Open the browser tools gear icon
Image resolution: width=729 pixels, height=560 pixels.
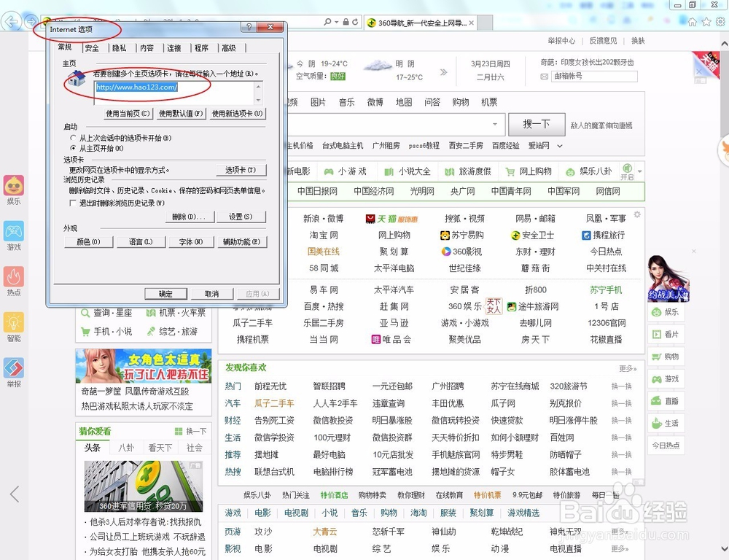pyautogui.click(x=721, y=22)
